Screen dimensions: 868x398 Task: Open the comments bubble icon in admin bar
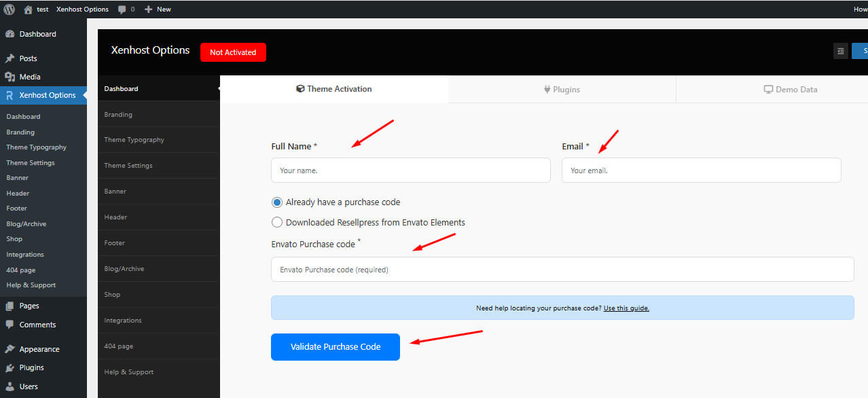point(122,10)
